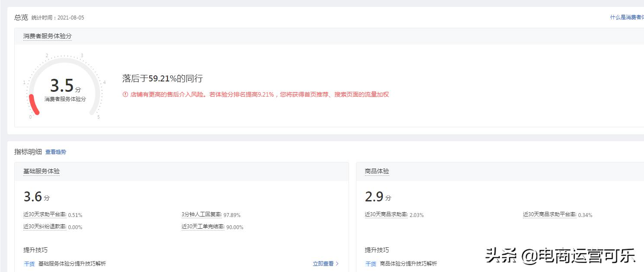This screenshot has height=272, width=644.
Task: Click the 近30天纠纷退款率 metric label
Action: coord(45,227)
